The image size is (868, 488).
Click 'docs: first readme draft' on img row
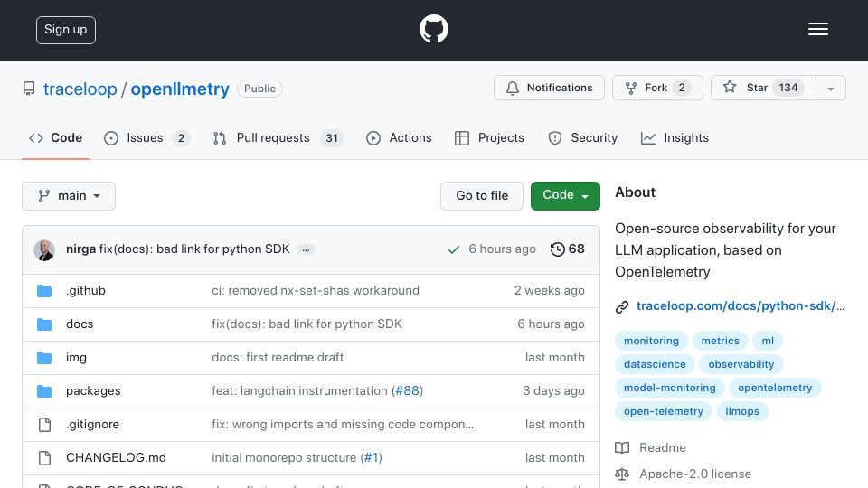[x=278, y=358]
